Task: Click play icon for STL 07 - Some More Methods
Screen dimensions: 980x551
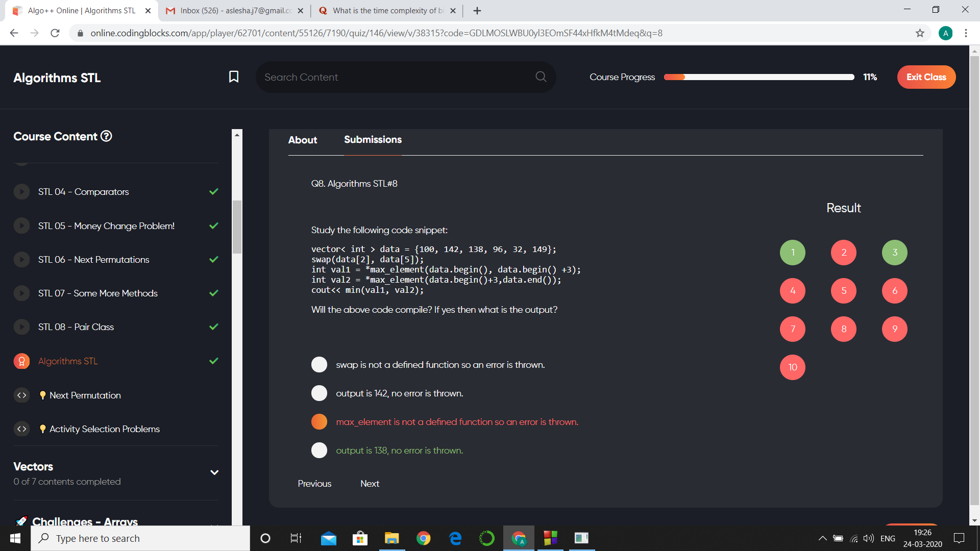Action: (x=21, y=293)
